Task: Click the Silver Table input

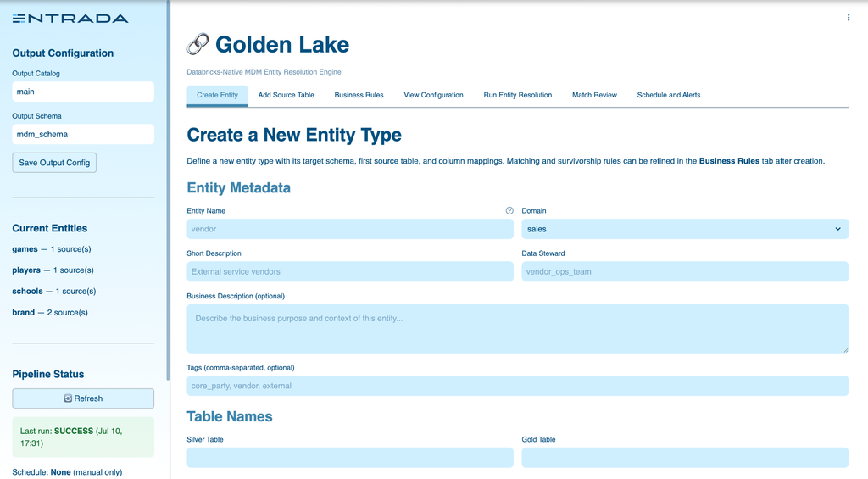Action: click(x=350, y=458)
